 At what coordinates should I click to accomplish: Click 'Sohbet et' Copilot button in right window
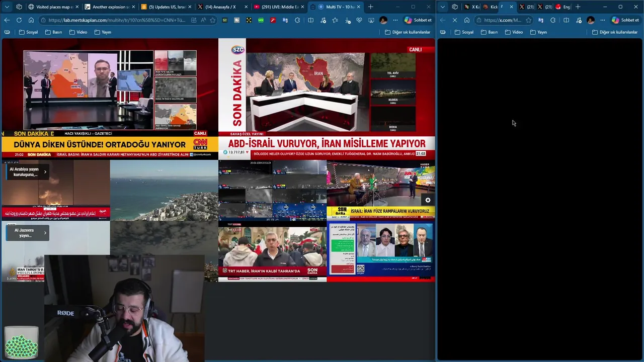pyautogui.click(x=625, y=20)
